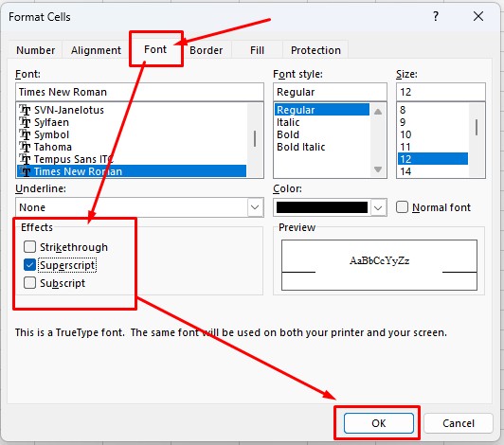The height and width of the screenshot is (445, 504).
Task: Select Bold font style
Action: pyautogui.click(x=322, y=134)
